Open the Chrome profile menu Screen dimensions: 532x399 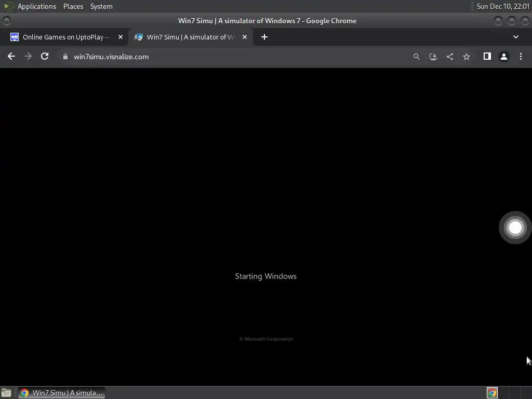point(504,57)
